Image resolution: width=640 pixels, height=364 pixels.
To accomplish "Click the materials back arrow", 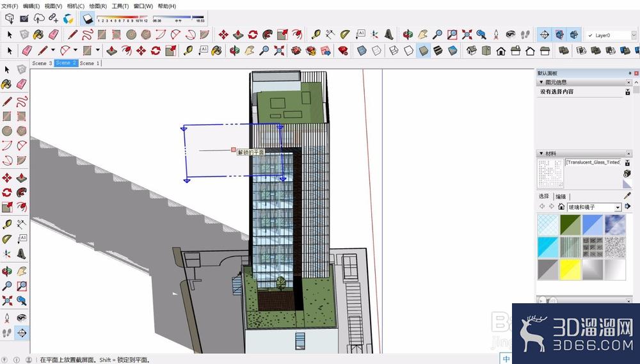I will click(x=542, y=207).
